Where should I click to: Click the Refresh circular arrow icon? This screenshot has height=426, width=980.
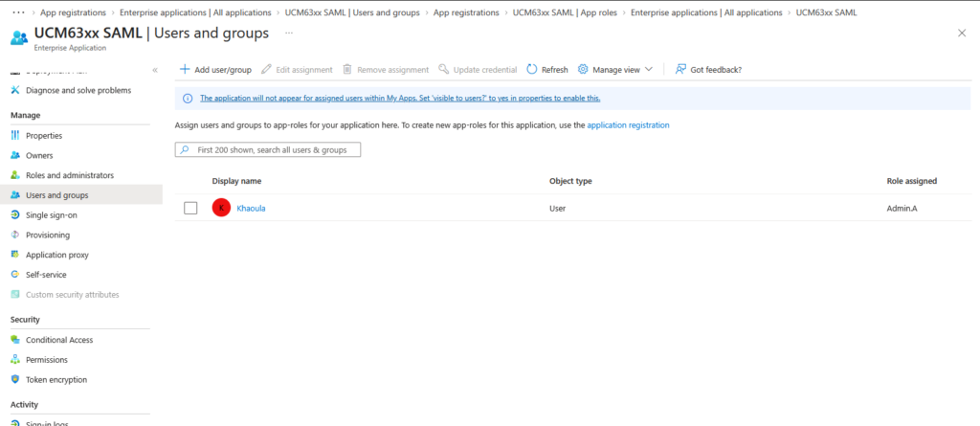(x=532, y=70)
